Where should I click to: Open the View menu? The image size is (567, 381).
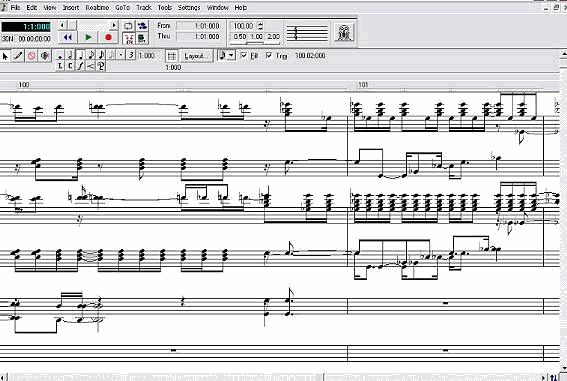coord(50,7)
